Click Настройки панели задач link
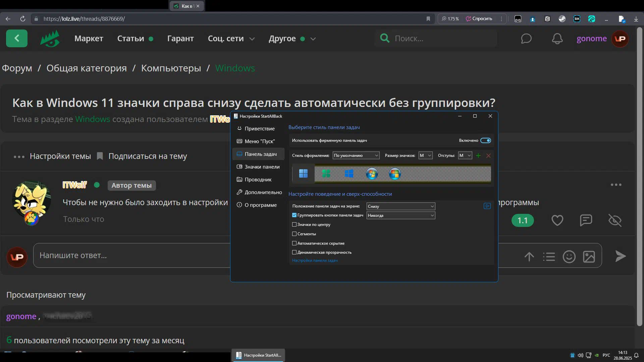 (315, 260)
